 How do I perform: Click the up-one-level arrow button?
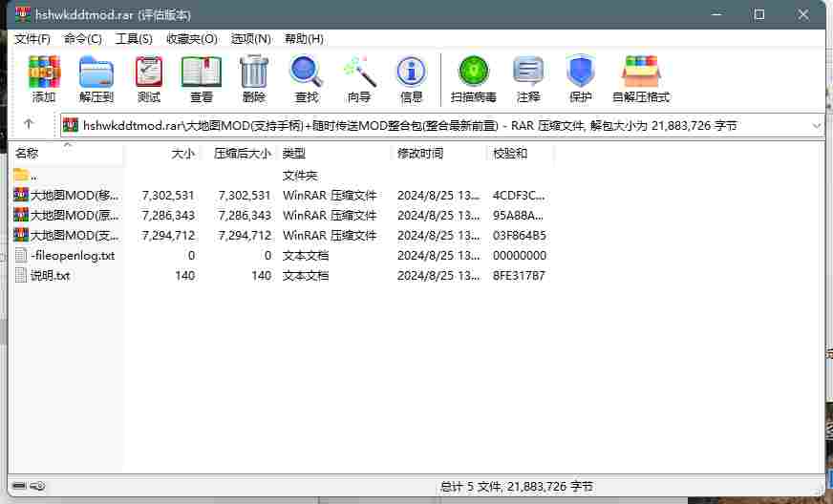[x=29, y=124]
